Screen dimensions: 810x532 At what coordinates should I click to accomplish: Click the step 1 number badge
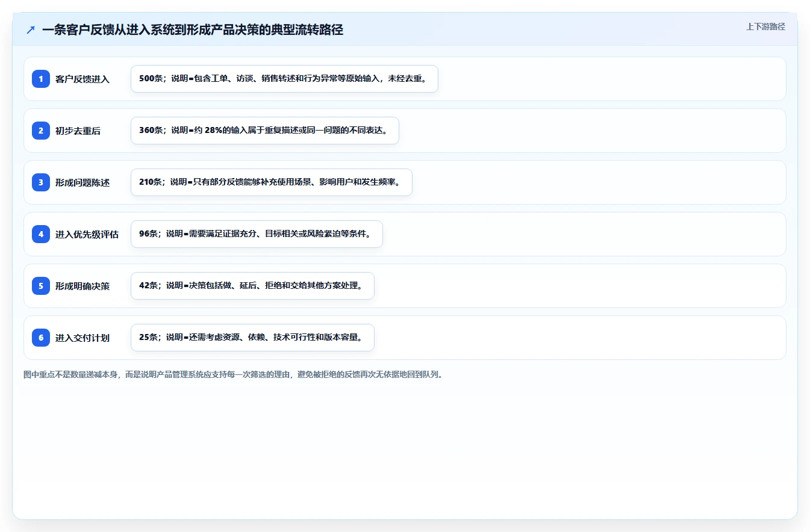41,79
